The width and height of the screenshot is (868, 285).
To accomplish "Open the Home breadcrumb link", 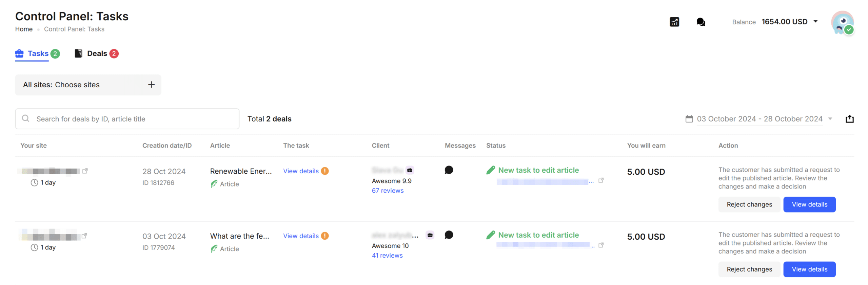I will [24, 29].
